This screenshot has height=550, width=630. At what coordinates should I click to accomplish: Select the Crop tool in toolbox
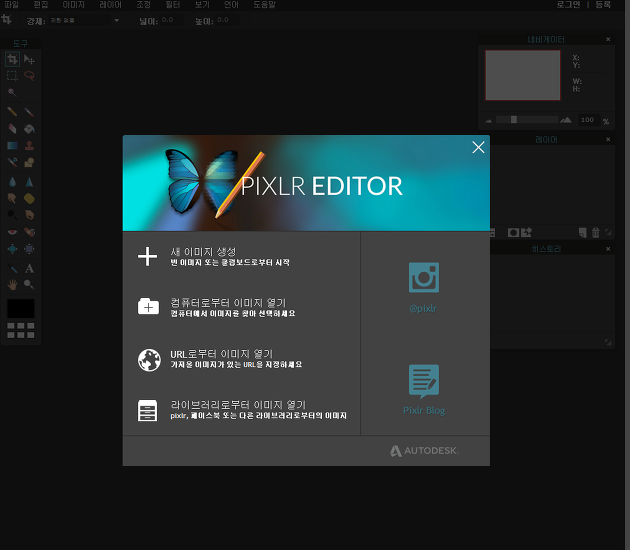pyautogui.click(x=12, y=59)
